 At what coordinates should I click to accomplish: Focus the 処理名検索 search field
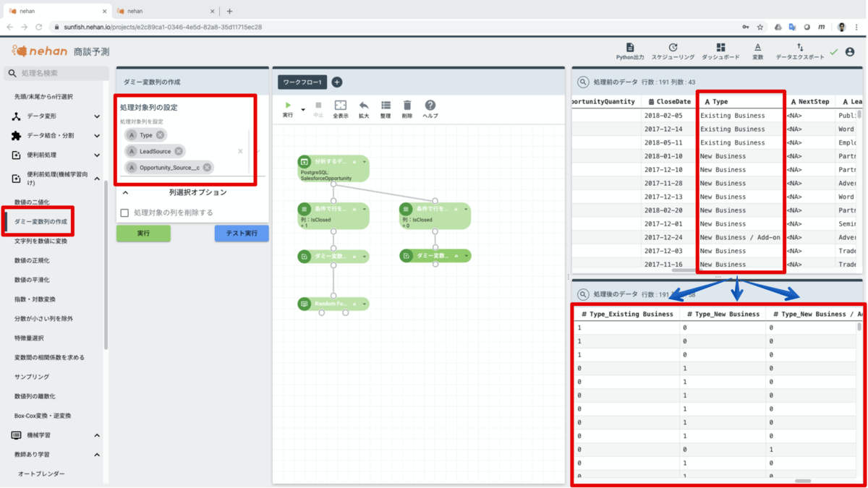click(x=56, y=73)
